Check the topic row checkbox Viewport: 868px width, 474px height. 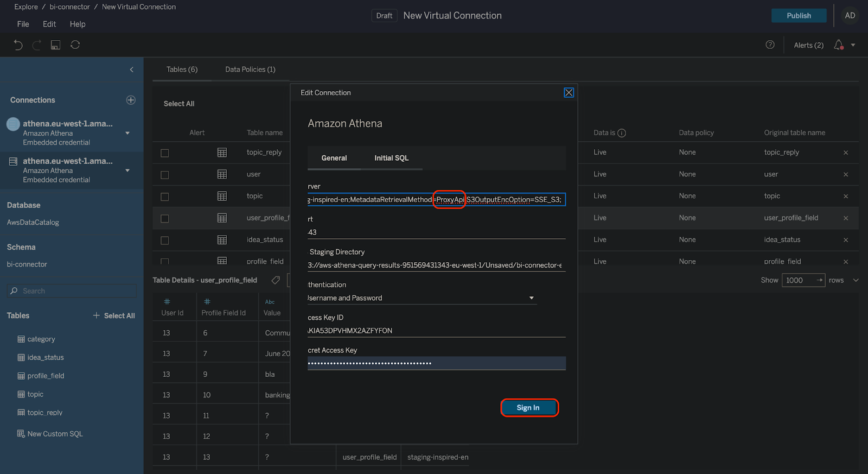click(165, 197)
